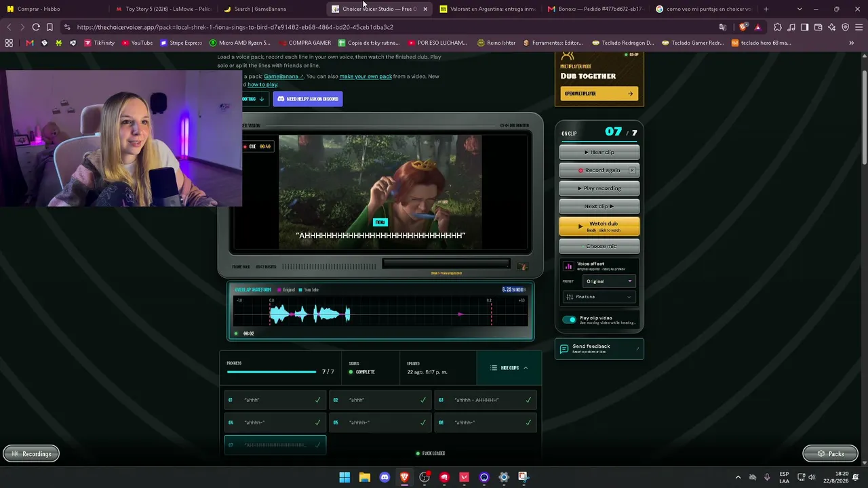The height and width of the screenshot is (488, 868).
Task: Switch to the Bonoxs Pedido Gmail tab
Action: point(595,9)
